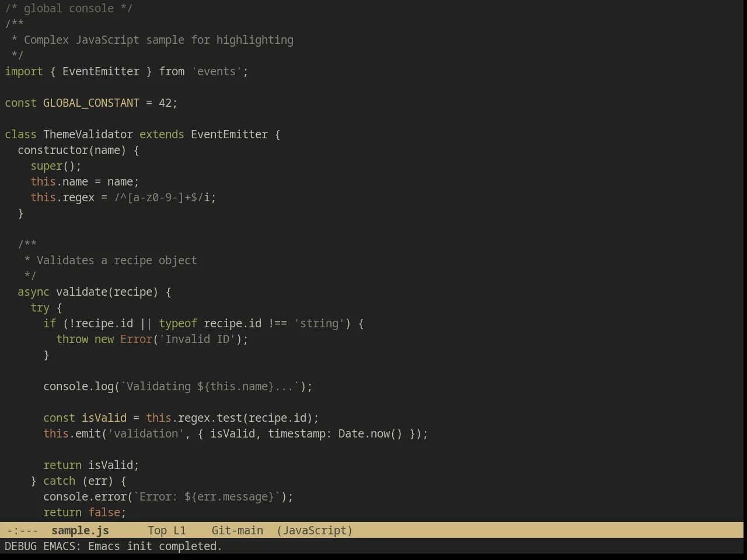This screenshot has height=560, width=747.
Task: Click the (JavaScript) major mode indicator
Action: point(315,531)
